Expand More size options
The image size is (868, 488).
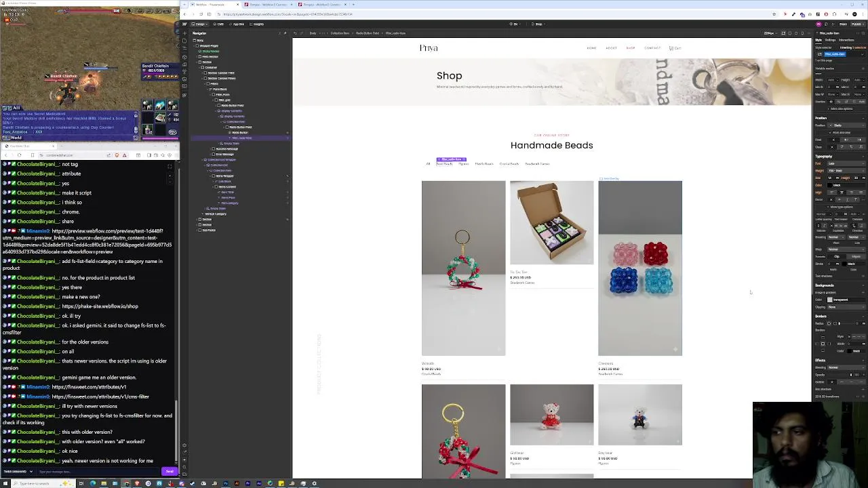842,108
